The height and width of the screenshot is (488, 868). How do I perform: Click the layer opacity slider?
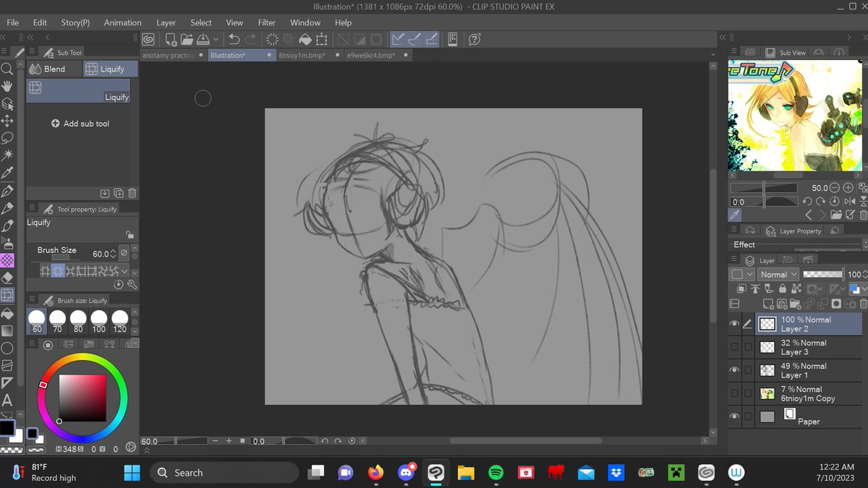(824, 275)
